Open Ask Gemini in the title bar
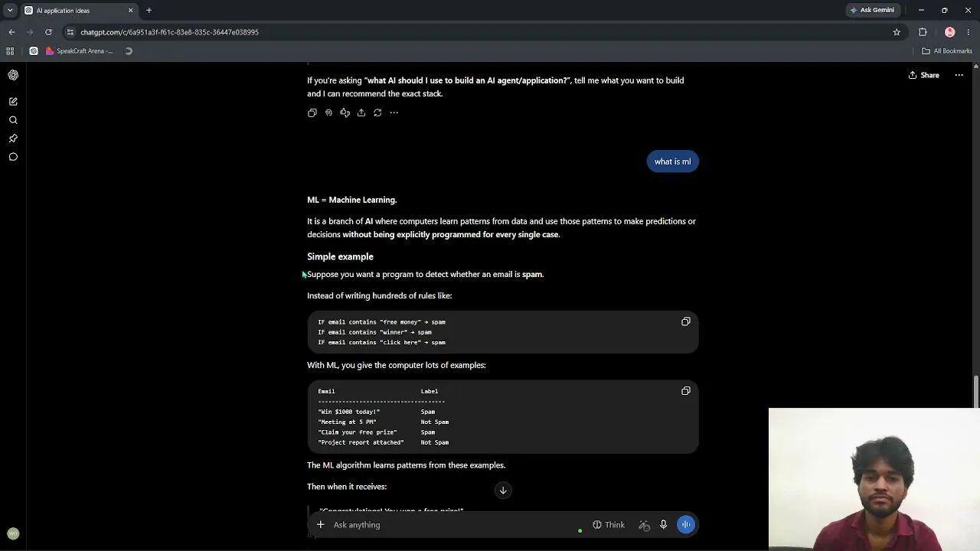Viewport: 980px width, 551px height. coord(872,10)
